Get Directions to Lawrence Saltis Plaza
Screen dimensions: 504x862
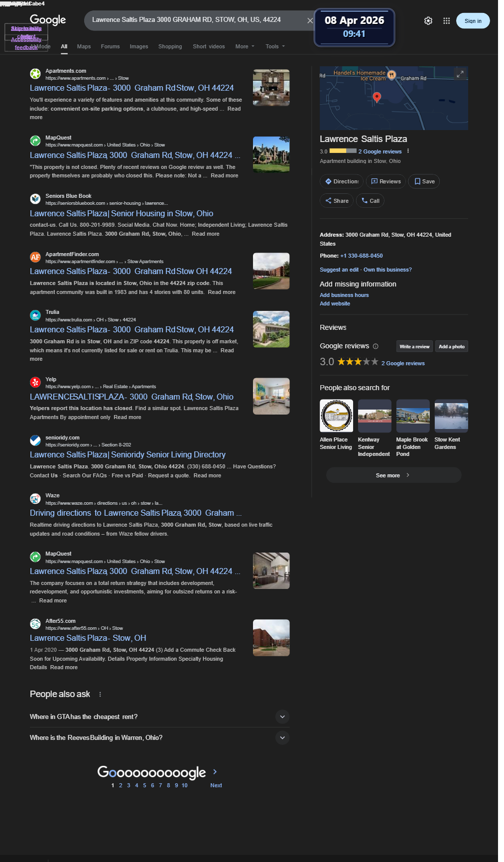(342, 181)
